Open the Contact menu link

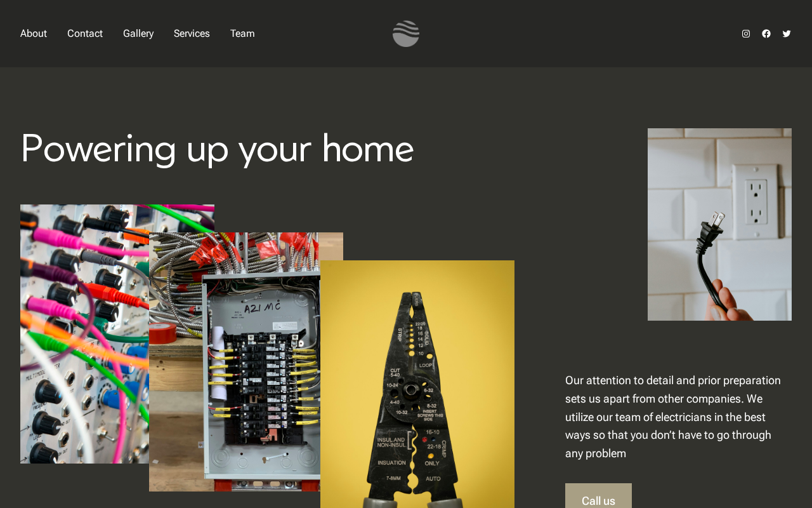85,34
